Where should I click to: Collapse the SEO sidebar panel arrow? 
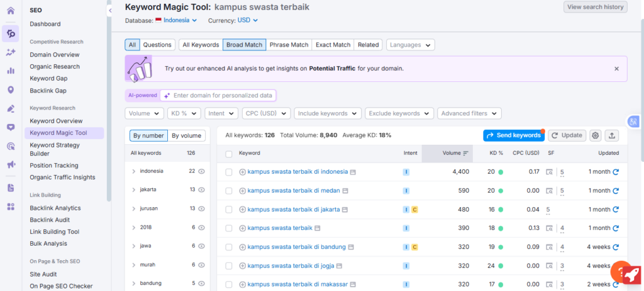click(x=109, y=11)
